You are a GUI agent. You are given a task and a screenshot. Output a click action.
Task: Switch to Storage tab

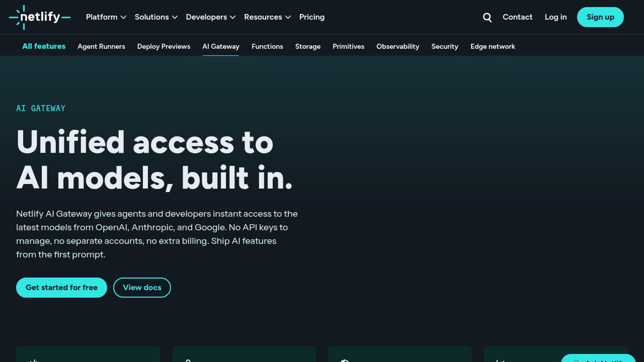pos(308,47)
